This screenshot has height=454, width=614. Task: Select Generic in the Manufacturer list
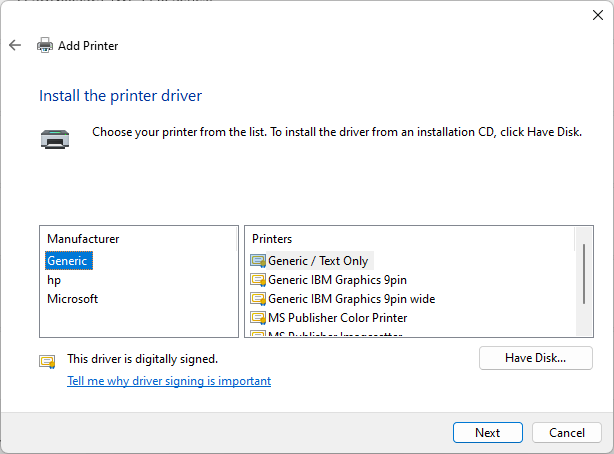pos(68,261)
